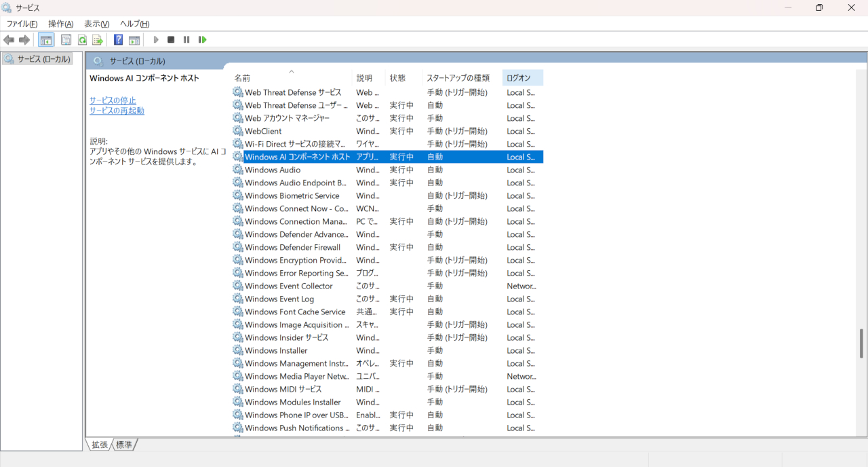
Task: Click the Export List toolbar icon
Action: tap(98, 40)
